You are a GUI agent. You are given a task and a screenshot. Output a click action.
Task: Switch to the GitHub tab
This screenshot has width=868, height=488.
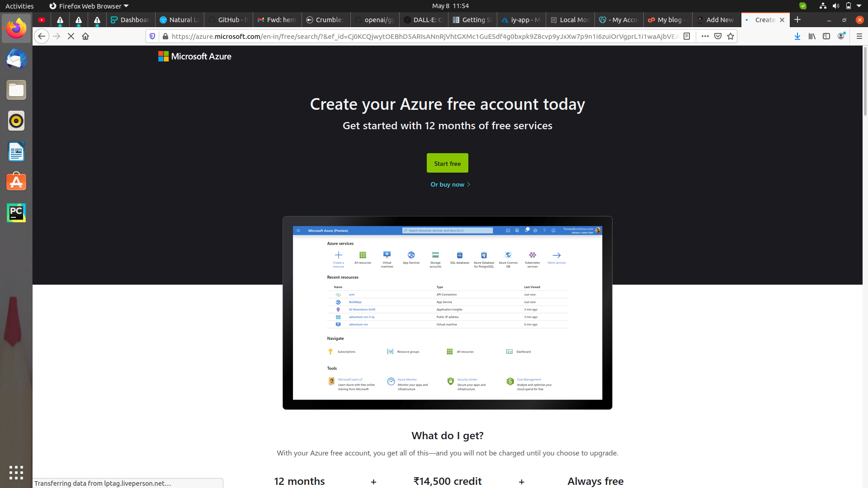click(x=228, y=20)
